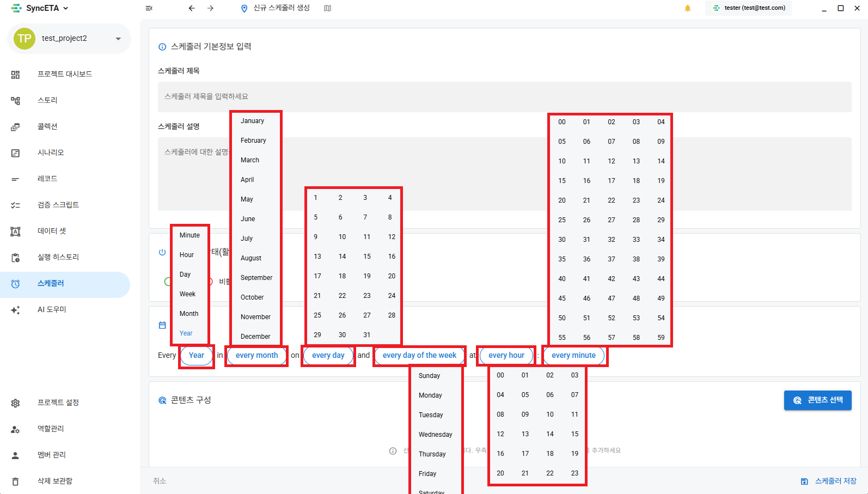
Task: Click the 취소 cancel link
Action: (x=160, y=481)
